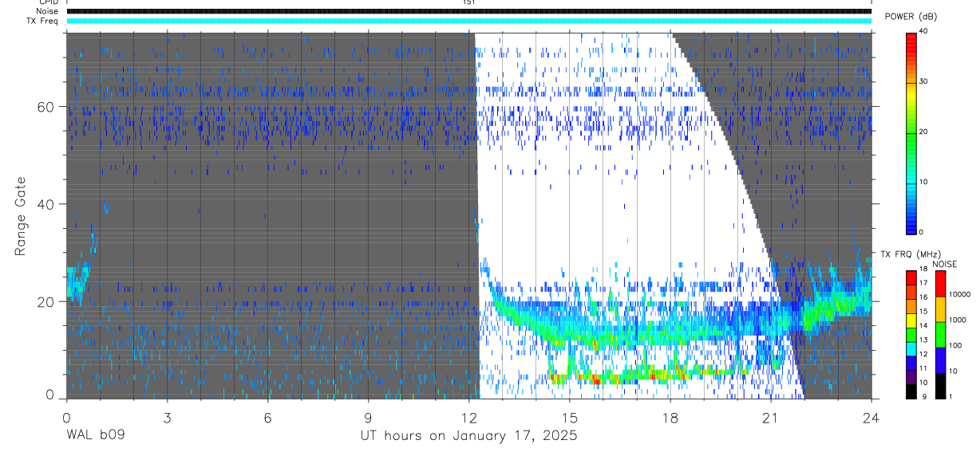Image resolution: width=980 pixels, height=452 pixels.
Task: Click the 3 tick on the UT hours axis
Action: (x=167, y=417)
